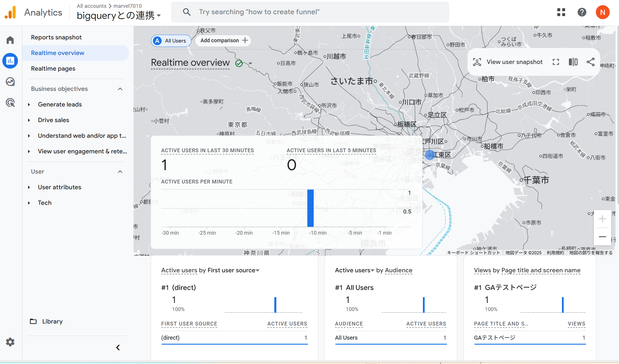Click キーボード ショートカット on map

click(x=474, y=253)
